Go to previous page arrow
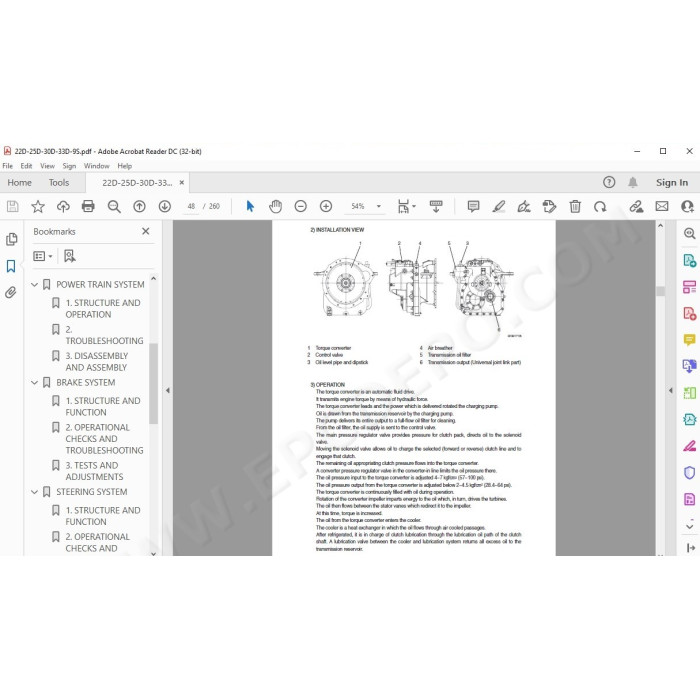The image size is (700, 700). coord(139,206)
